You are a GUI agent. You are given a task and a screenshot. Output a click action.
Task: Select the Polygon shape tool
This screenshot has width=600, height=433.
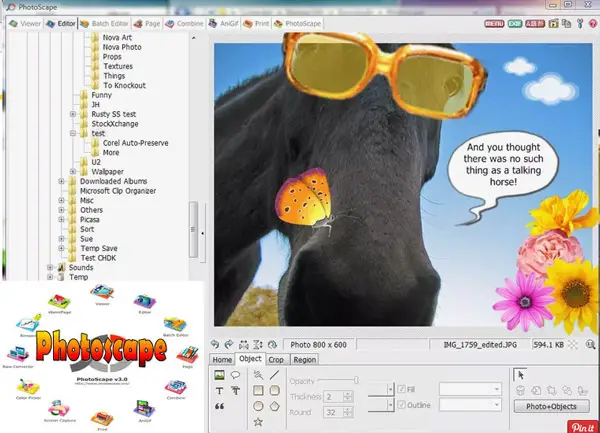tap(274, 406)
